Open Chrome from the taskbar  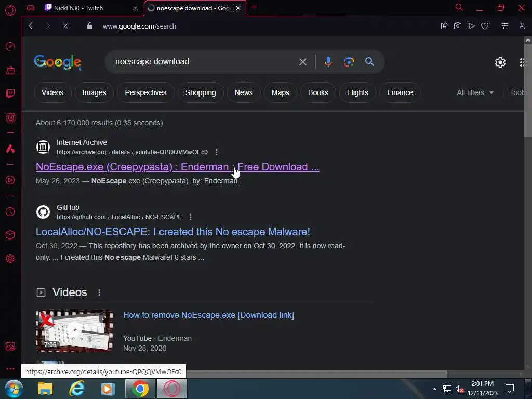(140, 389)
